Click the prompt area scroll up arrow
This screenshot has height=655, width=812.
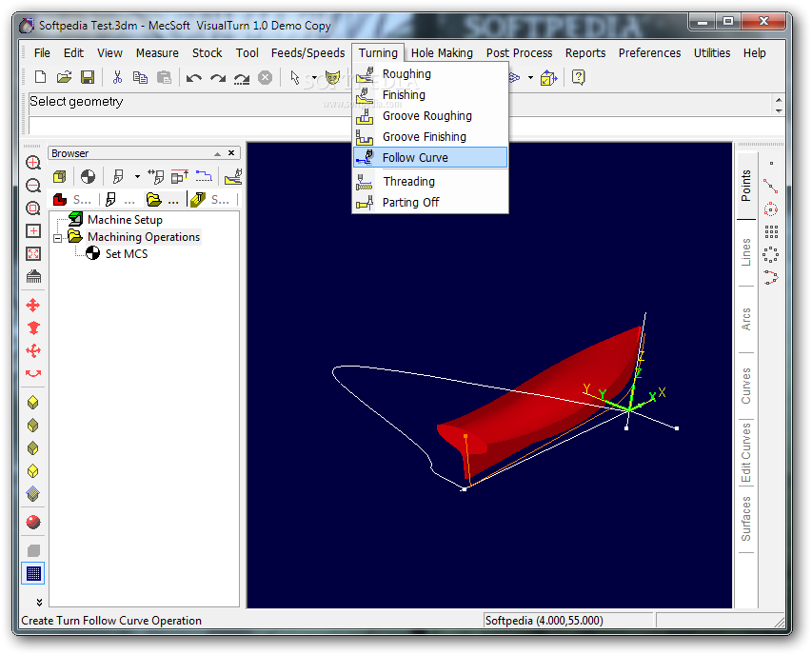click(779, 99)
